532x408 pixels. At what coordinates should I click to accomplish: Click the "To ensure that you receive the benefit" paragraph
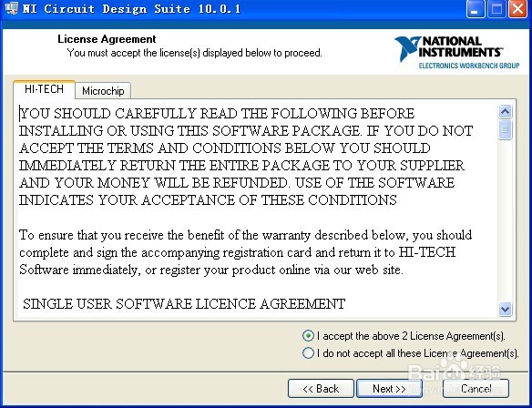pos(245,252)
